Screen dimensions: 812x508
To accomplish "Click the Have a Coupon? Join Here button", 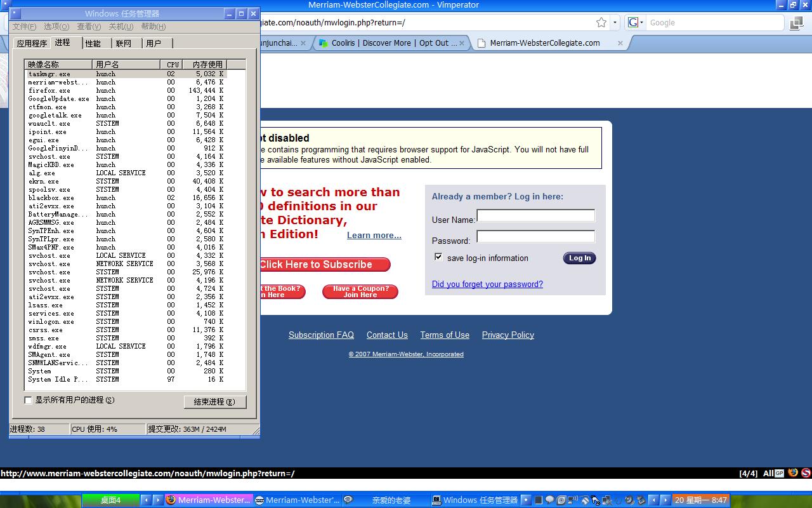I will click(x=360, y=291).
